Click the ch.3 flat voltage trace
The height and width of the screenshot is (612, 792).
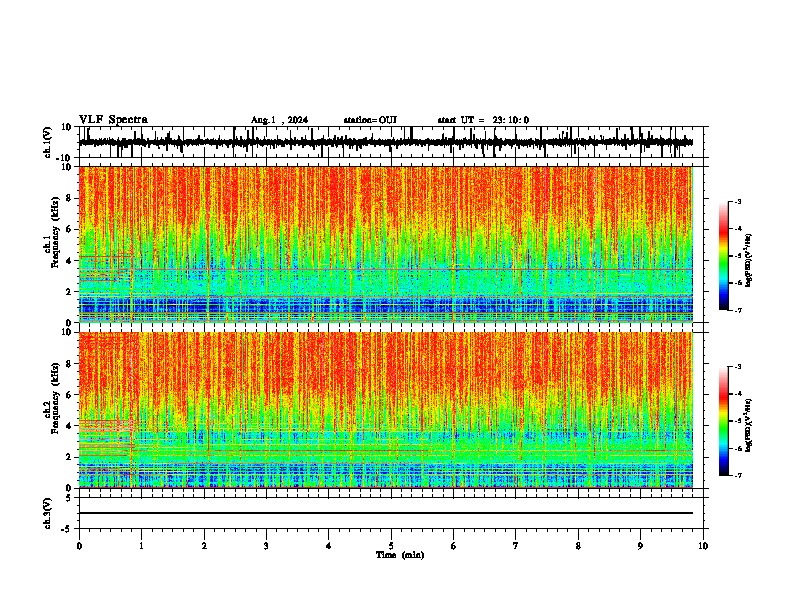tap(386, 513)
